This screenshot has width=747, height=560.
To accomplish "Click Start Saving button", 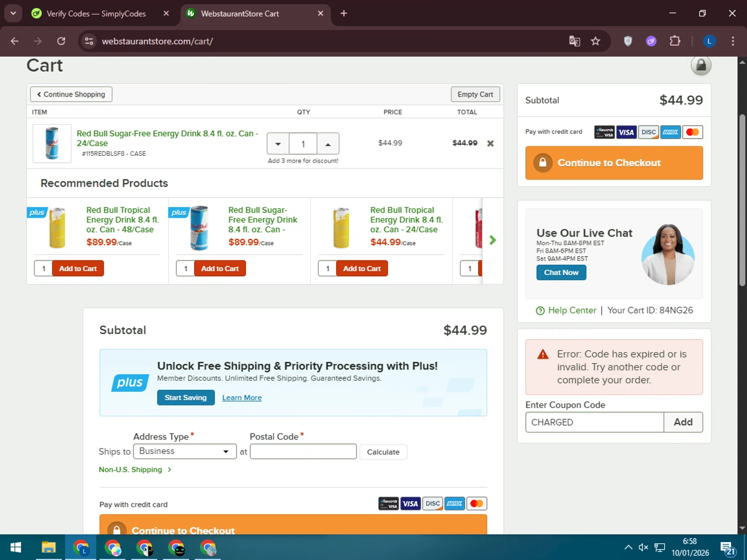I will click(186, 397).
